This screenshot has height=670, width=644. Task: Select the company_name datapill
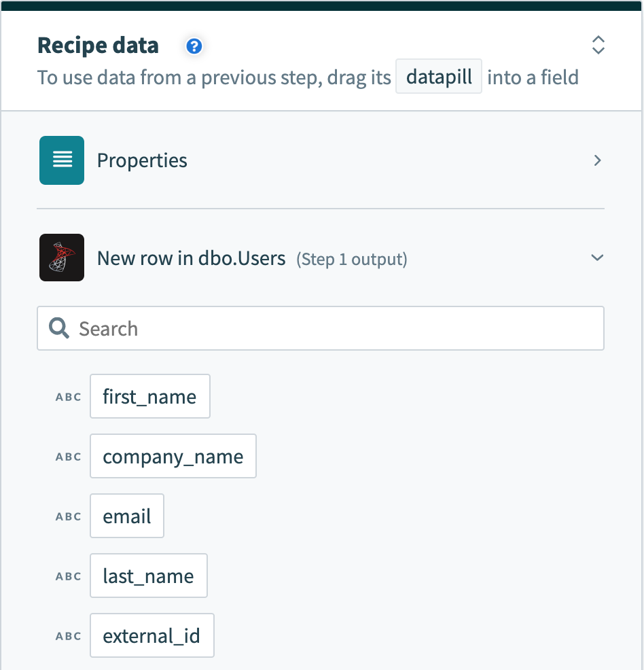(x=173, y=457)
